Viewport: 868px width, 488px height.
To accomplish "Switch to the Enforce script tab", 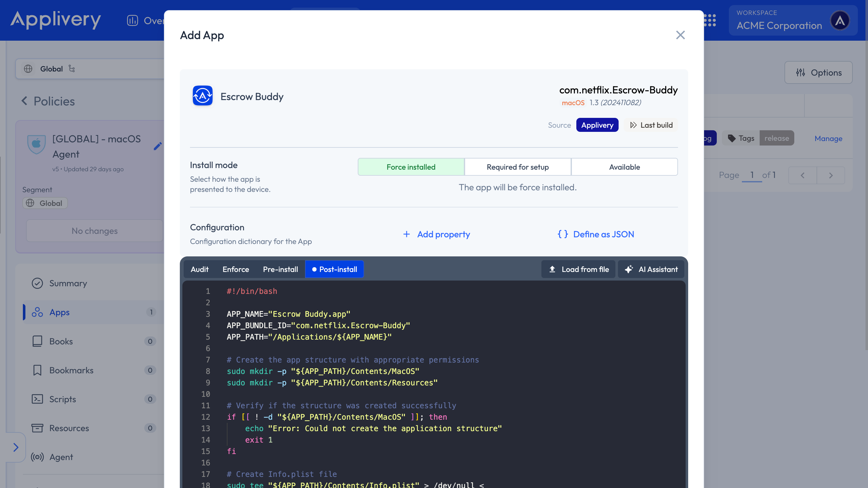I will tap(235, 269).
